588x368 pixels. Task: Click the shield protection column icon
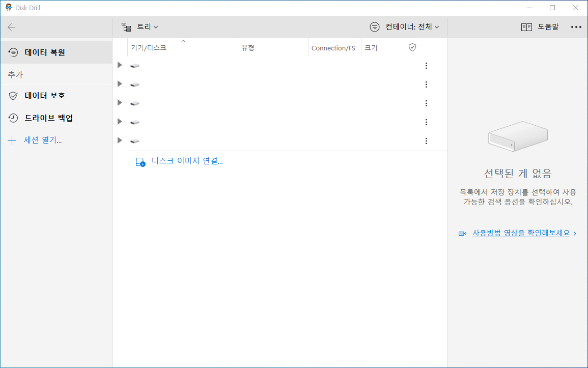[x=412, y=47]
